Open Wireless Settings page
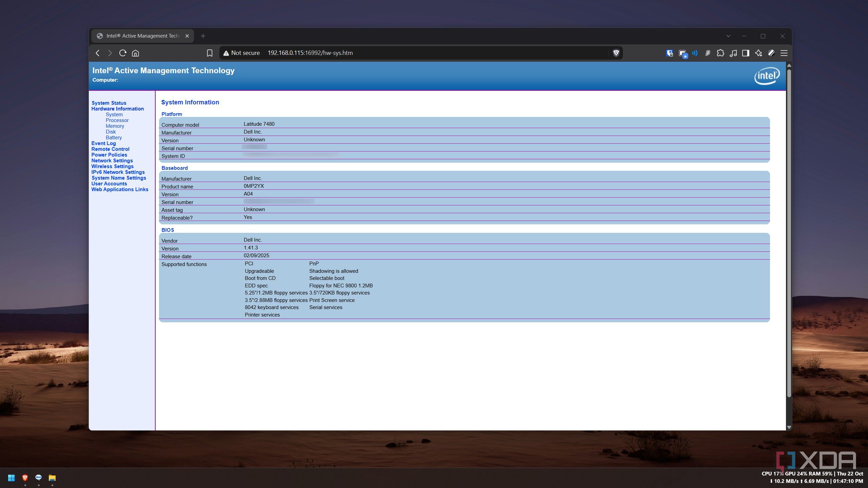This screenshot has width=868, height=488. 112,166
